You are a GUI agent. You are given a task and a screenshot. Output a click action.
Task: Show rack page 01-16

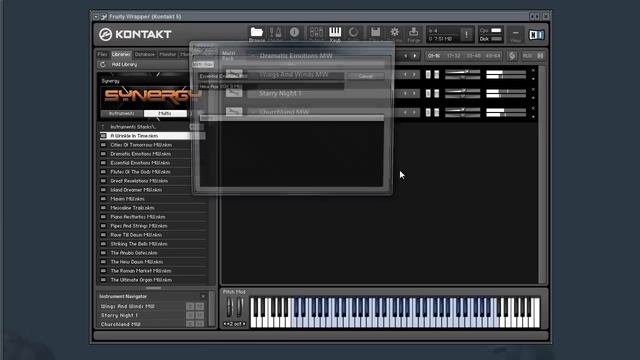(434, 56)
